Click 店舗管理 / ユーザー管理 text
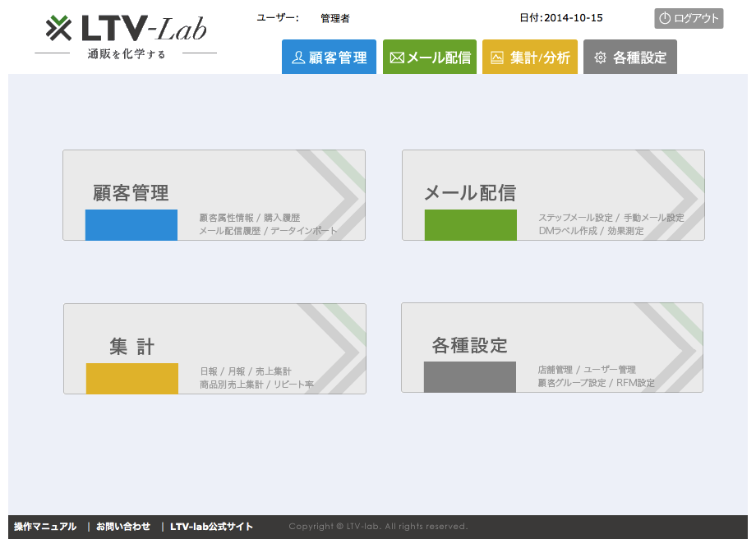The width and height of the screenshot is (756, 539). [x=587, y=370]
